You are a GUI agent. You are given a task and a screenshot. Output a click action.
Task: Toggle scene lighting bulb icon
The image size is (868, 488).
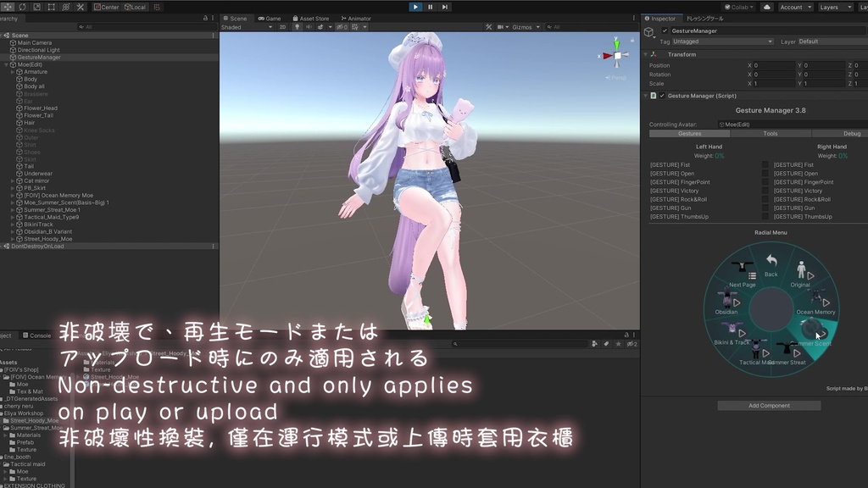click(298, 26)
